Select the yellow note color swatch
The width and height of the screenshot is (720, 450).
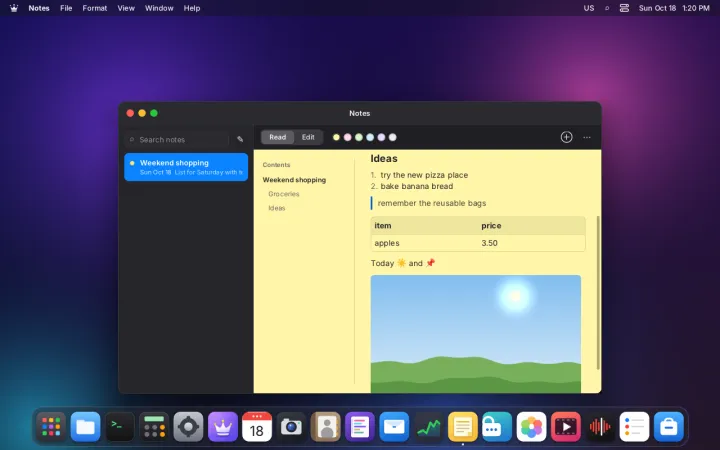(x=336, y=137)
